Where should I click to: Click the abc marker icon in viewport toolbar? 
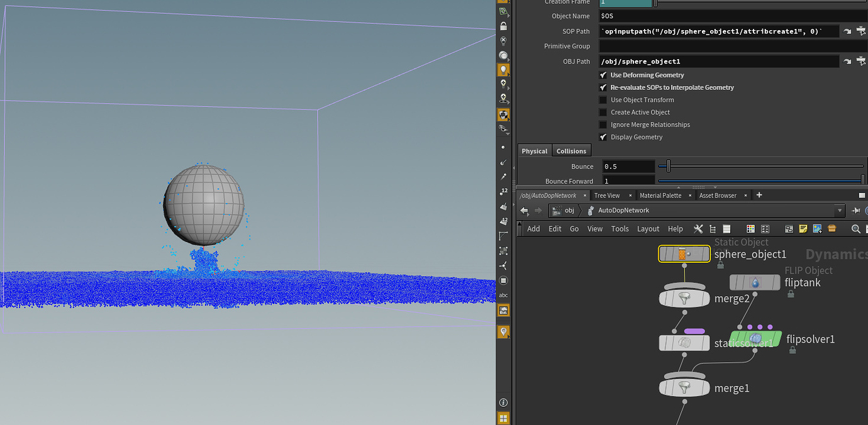(x=503, y=295)
